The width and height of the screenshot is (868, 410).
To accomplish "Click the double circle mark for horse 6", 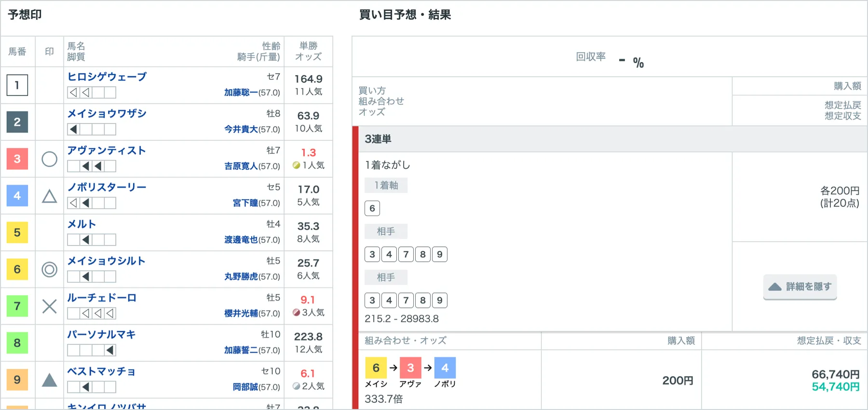I will 49,269.
